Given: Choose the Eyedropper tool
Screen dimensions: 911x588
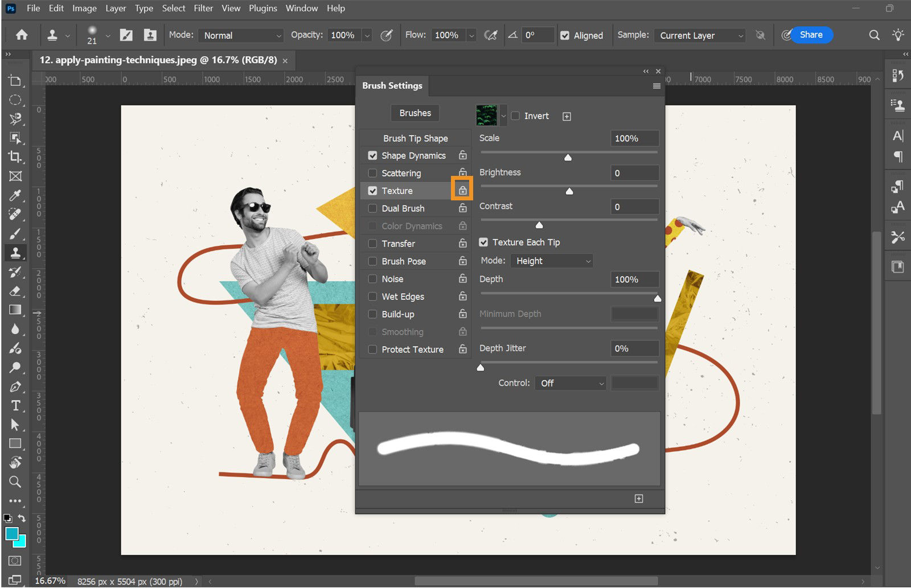Looking at the screenshot, I should (15, 195).
